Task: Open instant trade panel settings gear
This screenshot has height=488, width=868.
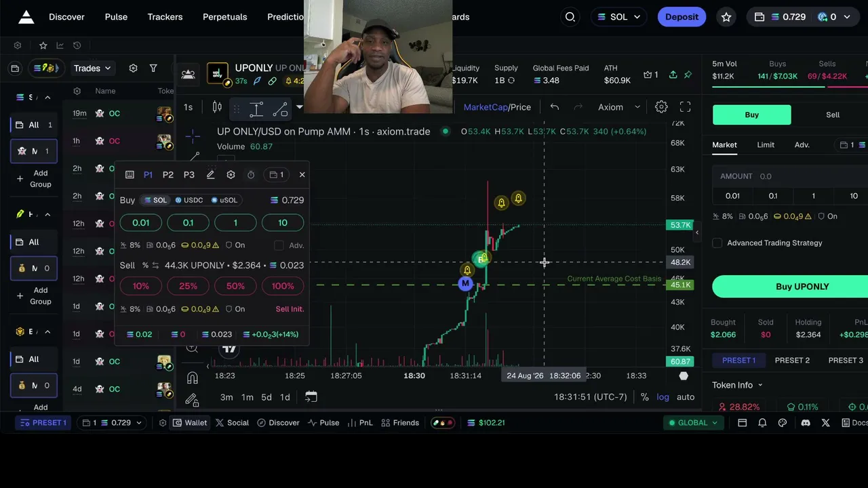Action: pyautogui.click(x=231, y=175)
